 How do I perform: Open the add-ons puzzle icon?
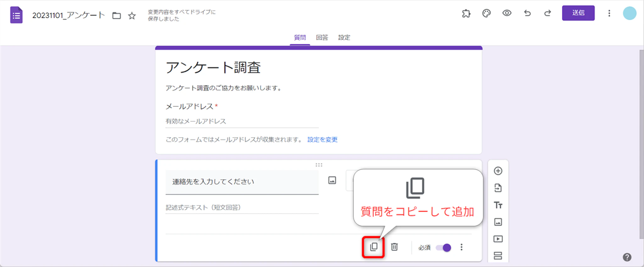click(466, 13)
